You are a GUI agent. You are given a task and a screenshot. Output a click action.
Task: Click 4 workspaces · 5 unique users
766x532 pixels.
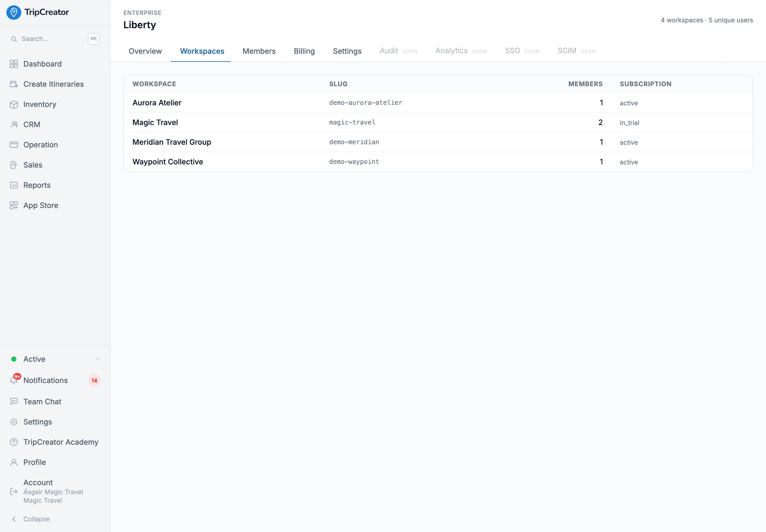click(x=707, y=20)
